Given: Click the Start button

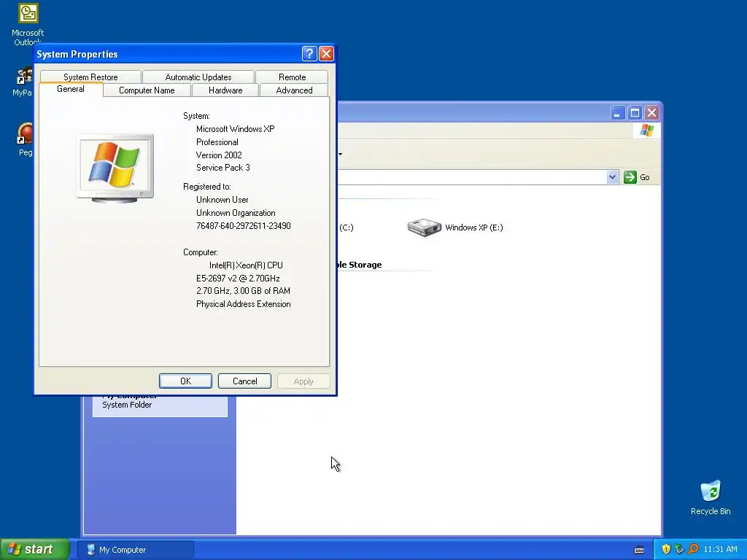Looking at the screenshot, I should [x=34, y=549].
